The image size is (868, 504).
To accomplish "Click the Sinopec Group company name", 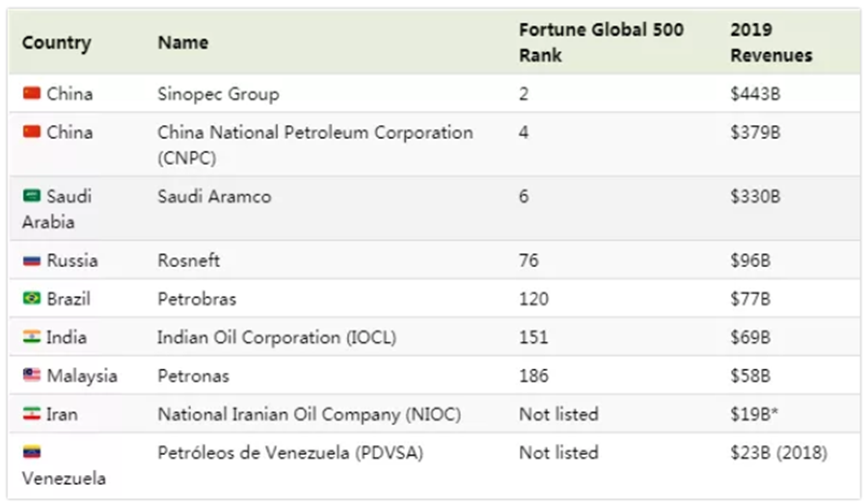I will (x=218, y=94).
